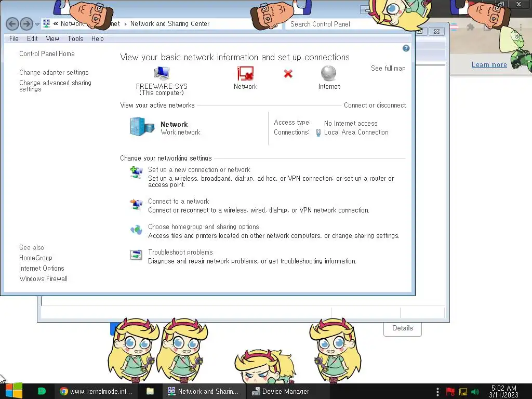The width and height of the screenshot is (532, 399).
Task: Click the Network and Sharing Center breadcrumb
Action: click(x=170, y=23)
